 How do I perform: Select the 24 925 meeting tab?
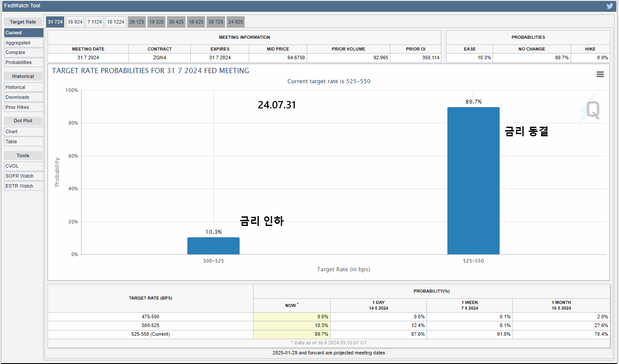[235, 22]
